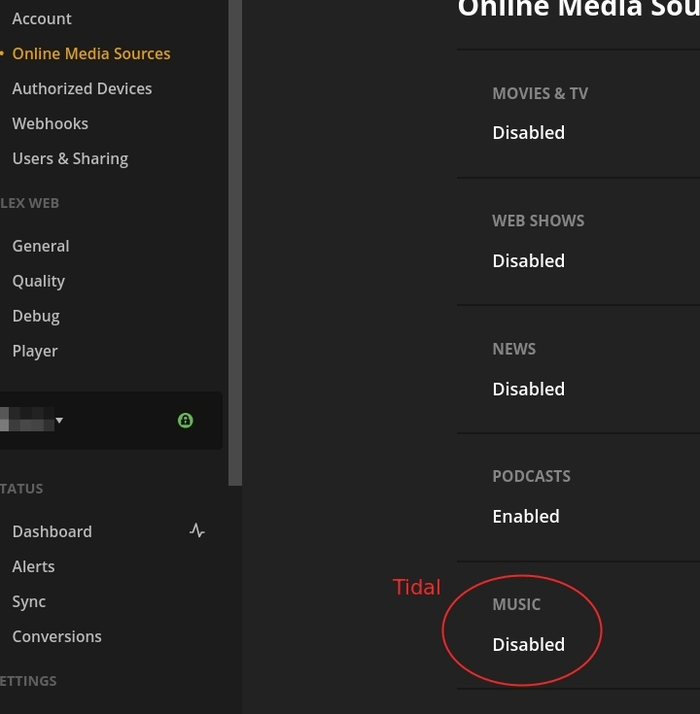Go to Alerts under Status
This screenshot has height=714, width=700.
[x=33, y=567]
